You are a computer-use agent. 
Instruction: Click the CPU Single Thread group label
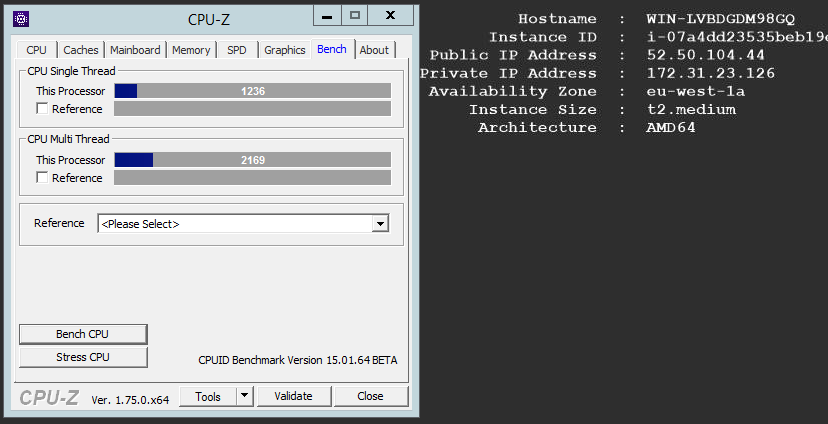point(71,71)
